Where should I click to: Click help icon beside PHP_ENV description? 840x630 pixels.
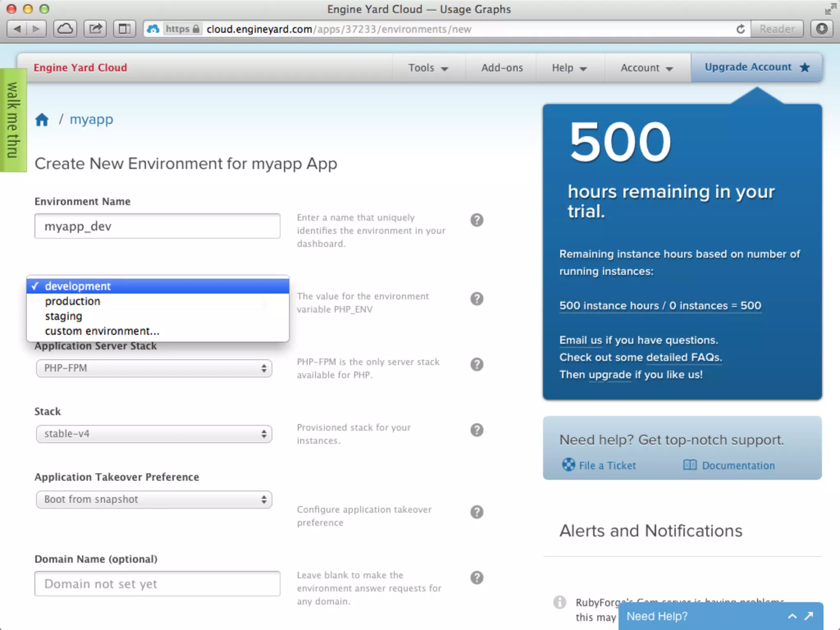477,299
